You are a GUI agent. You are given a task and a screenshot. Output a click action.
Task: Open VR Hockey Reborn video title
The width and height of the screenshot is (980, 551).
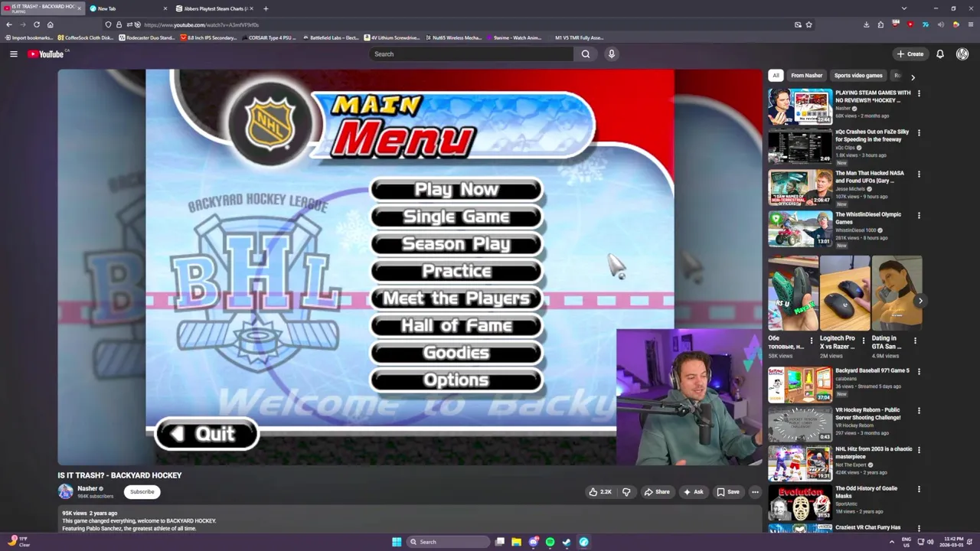[x=868, y=414]
